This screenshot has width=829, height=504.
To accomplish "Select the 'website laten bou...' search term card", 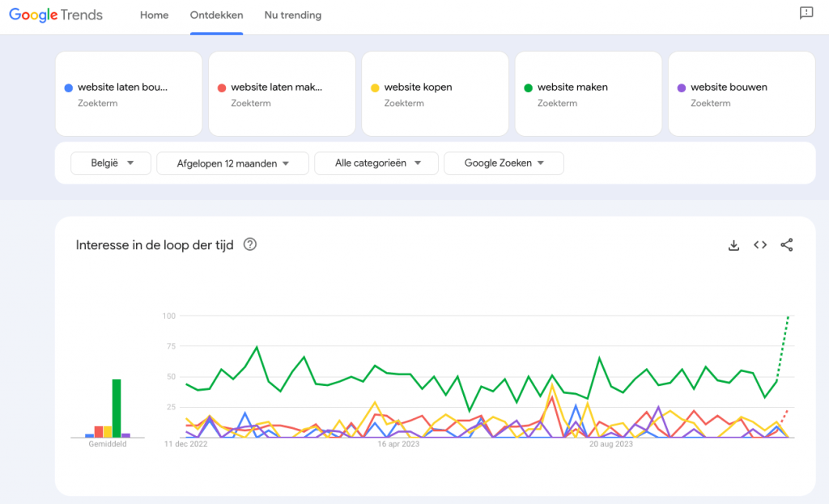I will (129, 94).
